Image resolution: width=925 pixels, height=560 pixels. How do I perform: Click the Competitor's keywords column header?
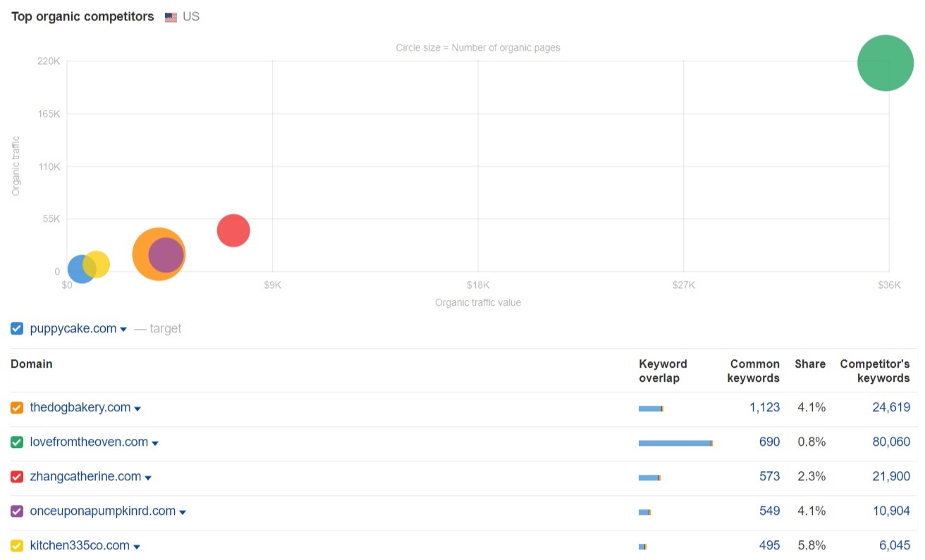(x=874, y=371)
